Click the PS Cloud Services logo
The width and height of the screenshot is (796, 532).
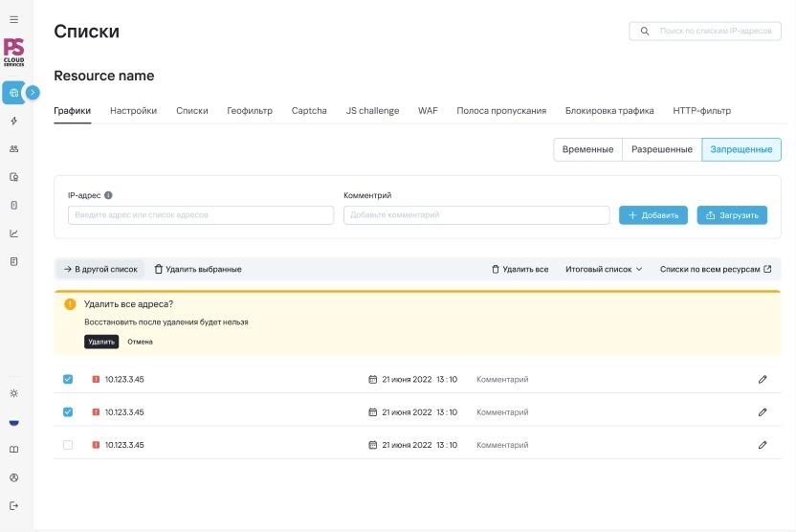click(13, 53)
